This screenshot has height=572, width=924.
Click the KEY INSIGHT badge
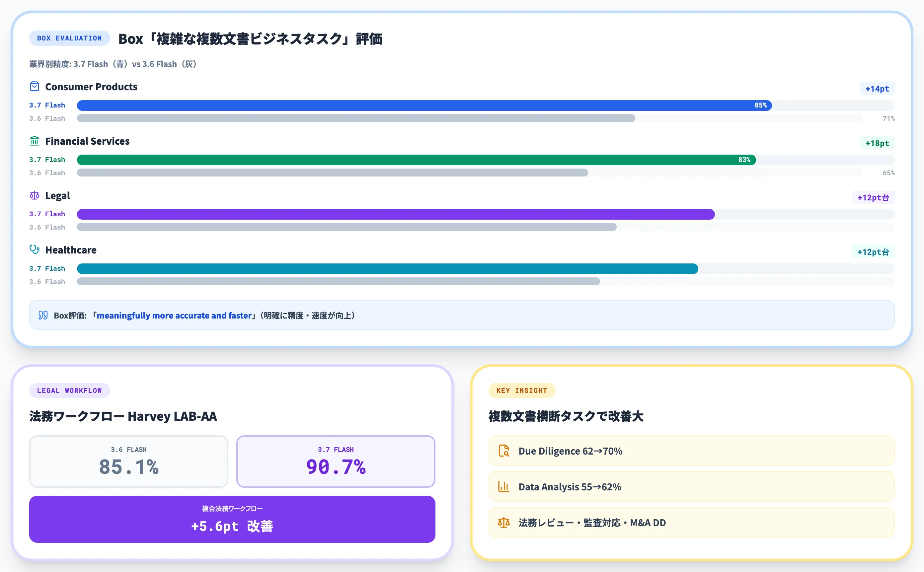pos(522,391)
